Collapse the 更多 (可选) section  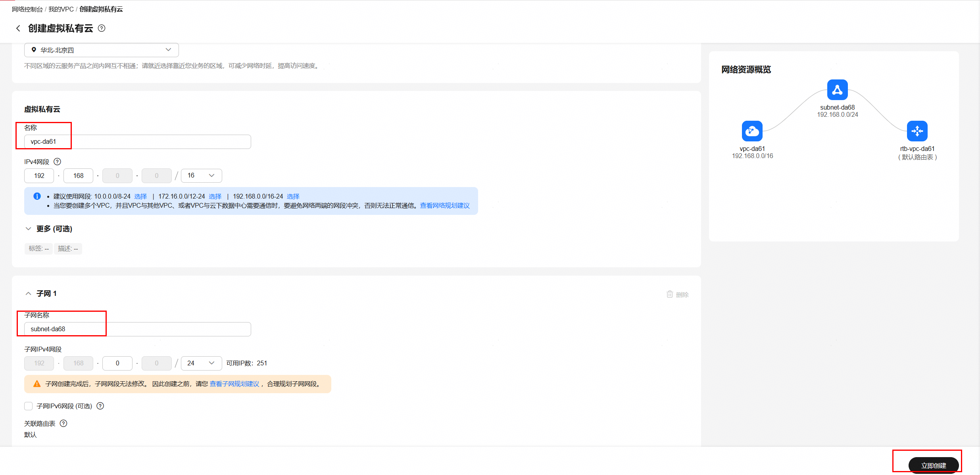click(x=28, y=229)
